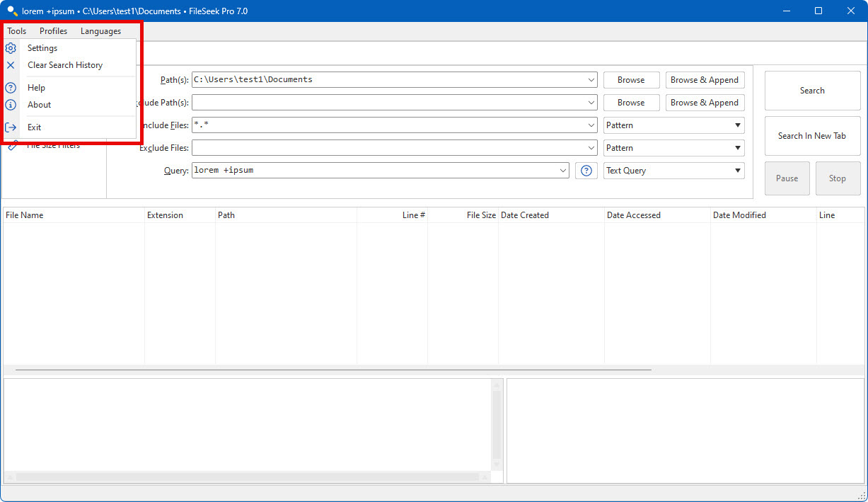Click the About info icon in menu
Image resolution: width=868 pixels, height=502 pixels.
point(11,105)
